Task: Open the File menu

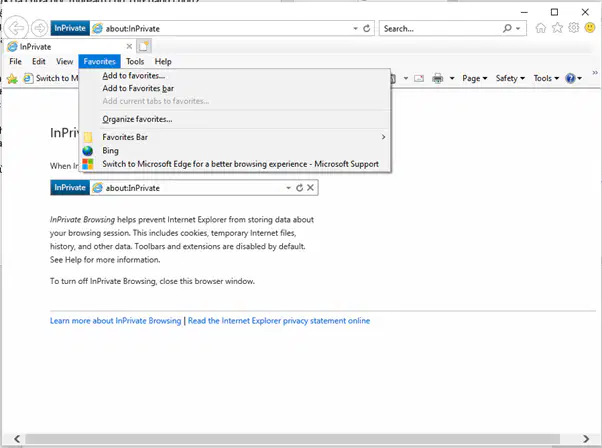Action: [15, 61]
